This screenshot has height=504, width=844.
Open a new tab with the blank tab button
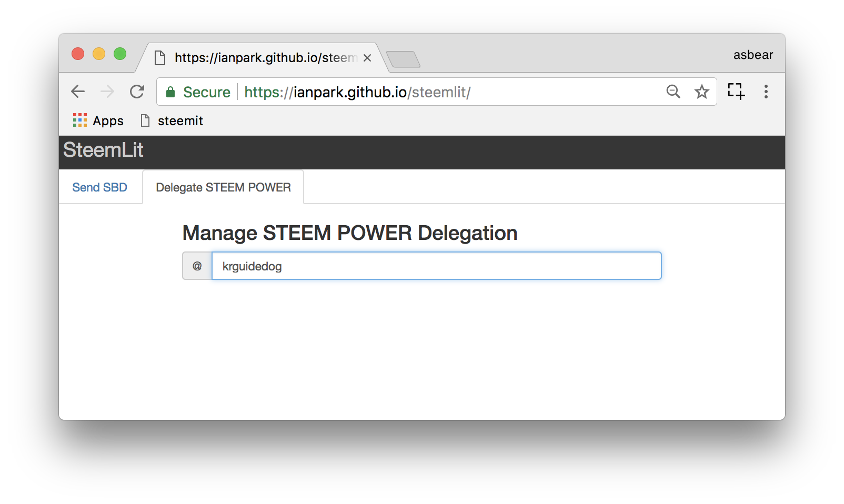(403, 59)
